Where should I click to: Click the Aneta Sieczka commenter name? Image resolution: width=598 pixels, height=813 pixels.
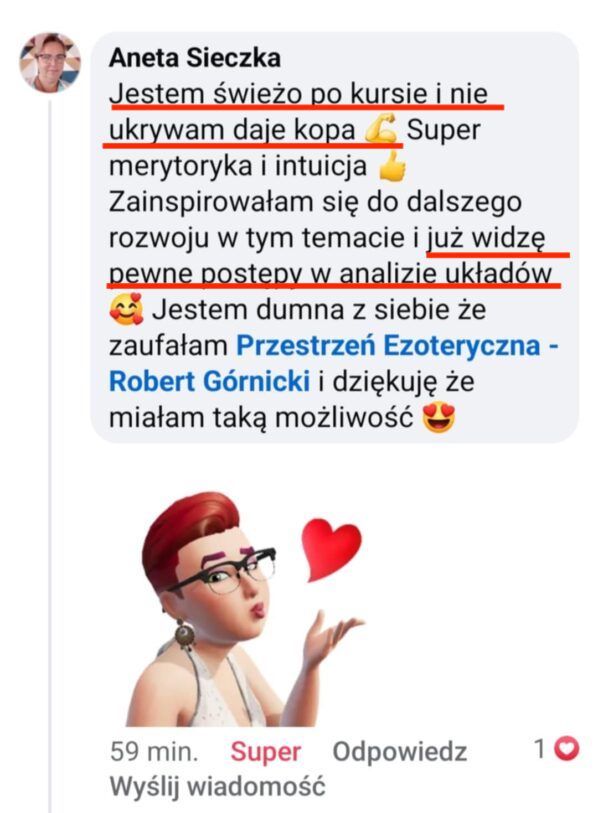coord(195,58)
